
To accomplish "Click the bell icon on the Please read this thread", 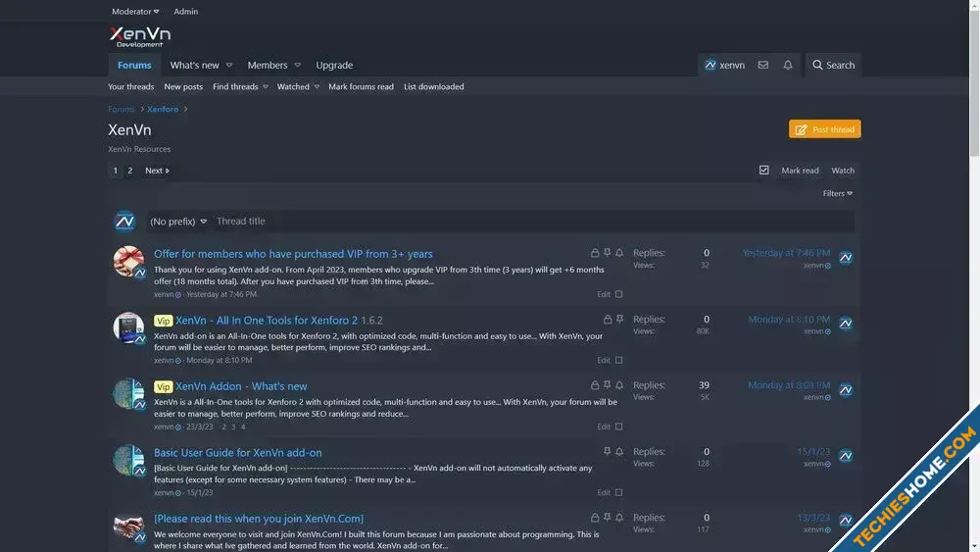I will (x=619, y=518).
